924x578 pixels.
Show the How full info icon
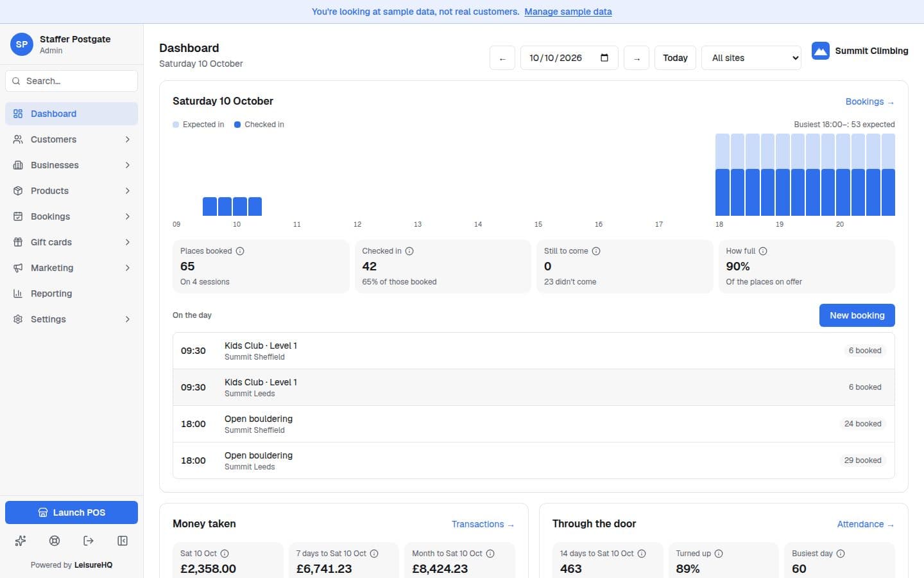763,251
